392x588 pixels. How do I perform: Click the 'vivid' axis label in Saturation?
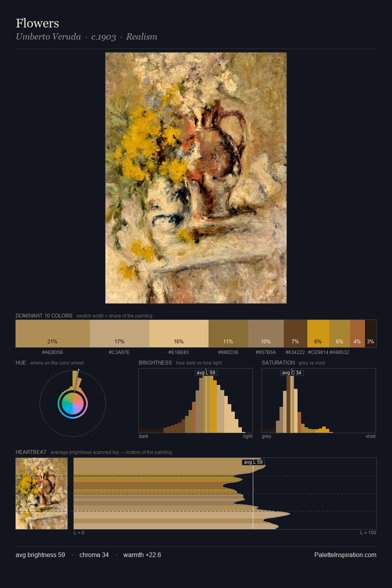(x=370, y=436)
